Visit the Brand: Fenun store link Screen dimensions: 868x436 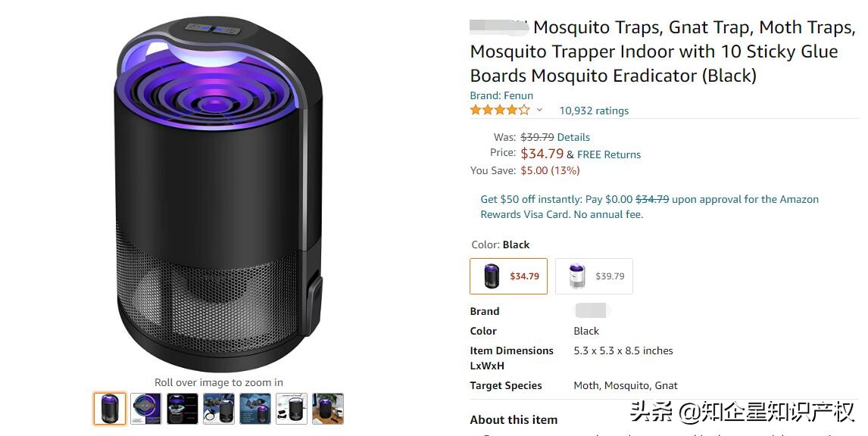(501, 95)
